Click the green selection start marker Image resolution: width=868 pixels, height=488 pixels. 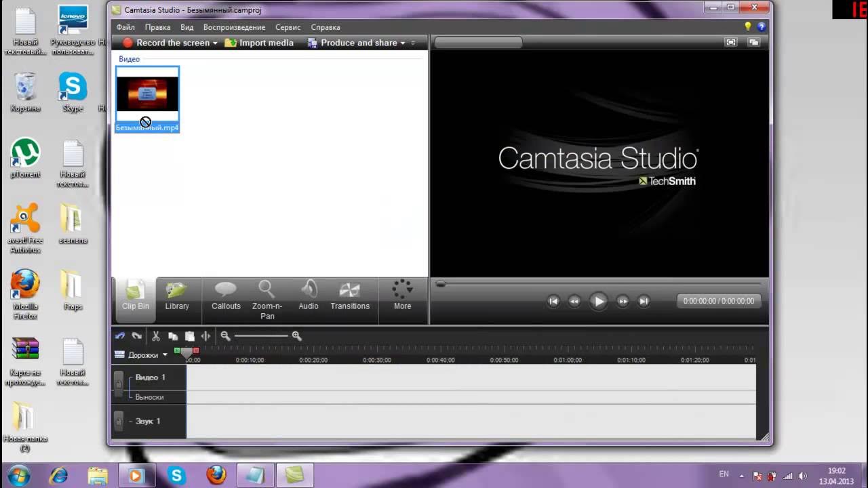[x=177, y=350]
